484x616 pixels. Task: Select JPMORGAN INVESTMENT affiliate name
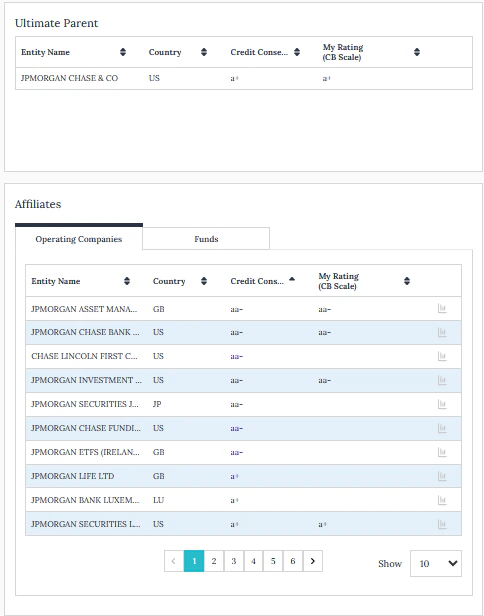86,380
